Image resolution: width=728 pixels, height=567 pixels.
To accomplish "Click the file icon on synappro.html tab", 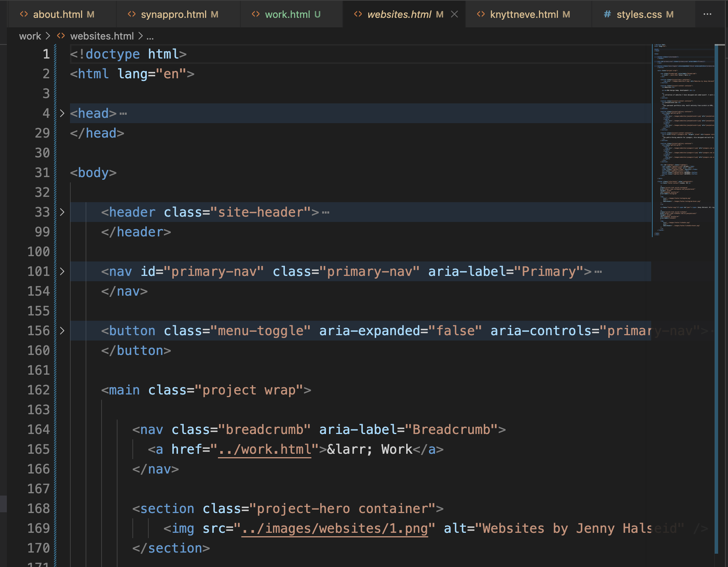I will [132, 14].
